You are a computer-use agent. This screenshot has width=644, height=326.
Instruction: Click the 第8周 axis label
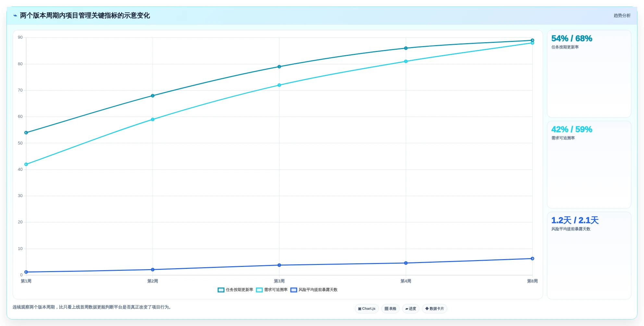pyautogui.click(x=532, y=281)
